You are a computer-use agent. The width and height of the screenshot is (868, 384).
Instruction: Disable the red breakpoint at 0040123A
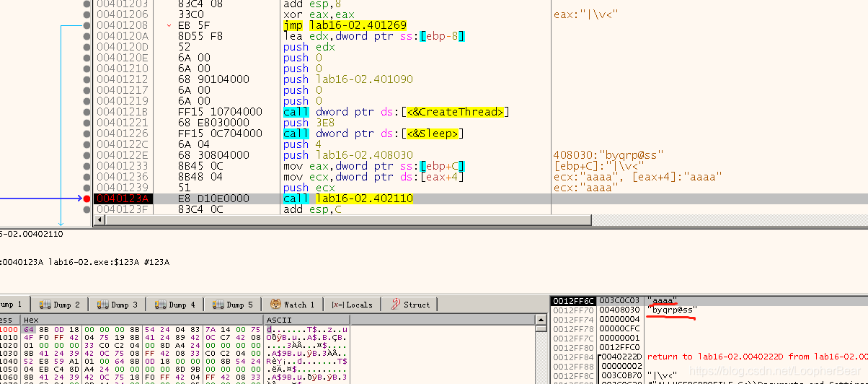click(x=87, y=198)
